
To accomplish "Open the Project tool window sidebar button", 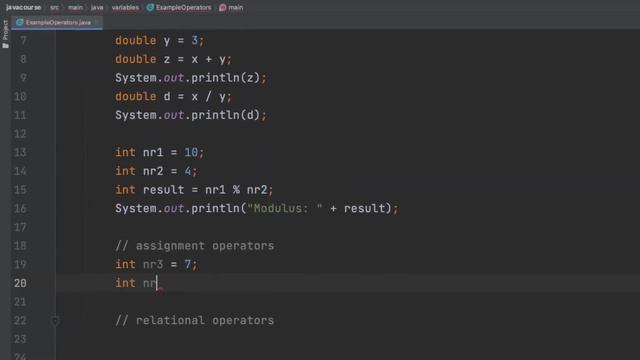I will pos(5,34).
